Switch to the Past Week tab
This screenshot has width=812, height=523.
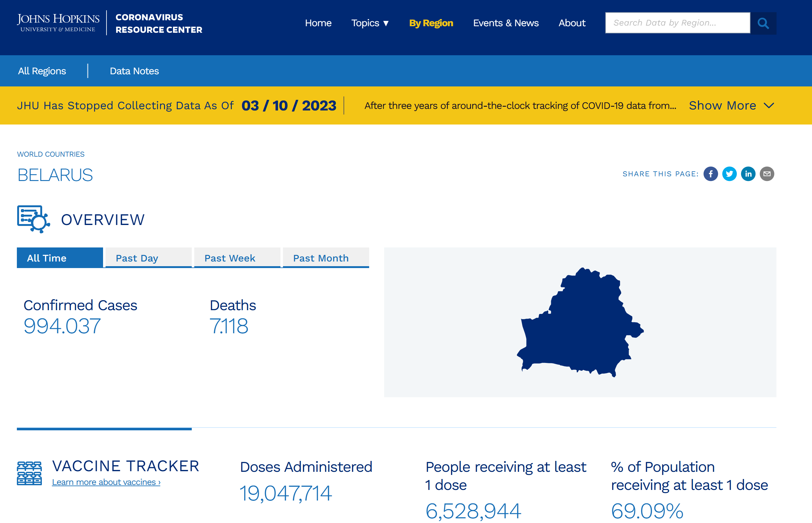coord(237,258)
